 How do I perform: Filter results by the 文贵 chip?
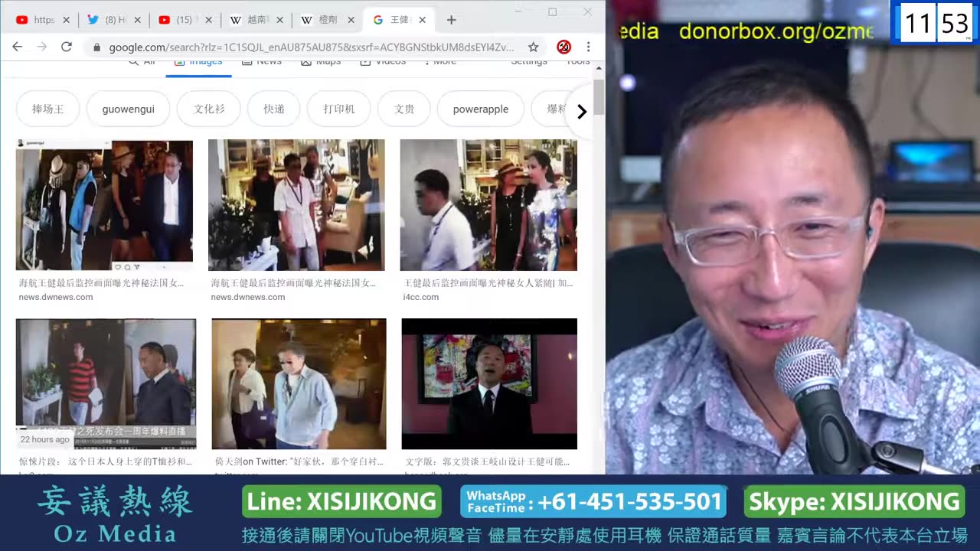click(404, 109)
